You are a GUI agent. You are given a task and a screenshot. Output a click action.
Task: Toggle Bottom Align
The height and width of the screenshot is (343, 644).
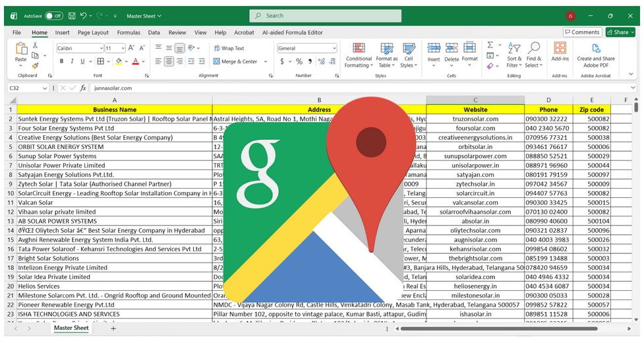pyautogui.click(x=179, y=48)
